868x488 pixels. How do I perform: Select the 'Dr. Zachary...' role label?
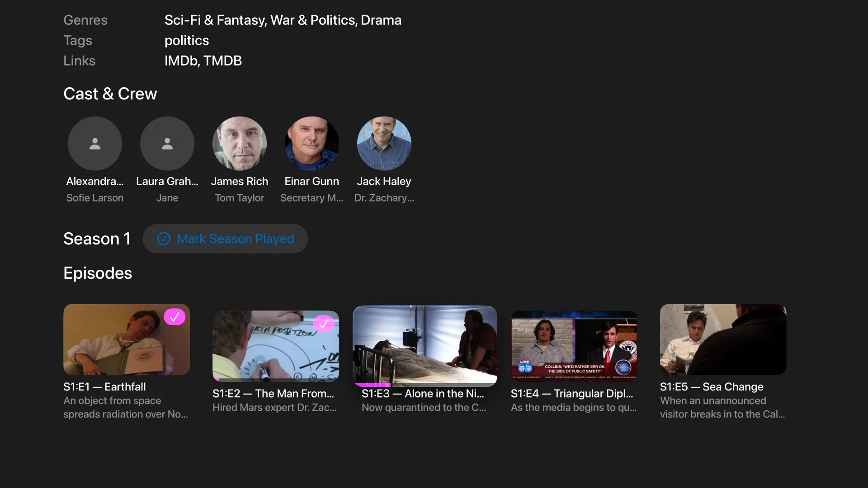coord(384,198)
